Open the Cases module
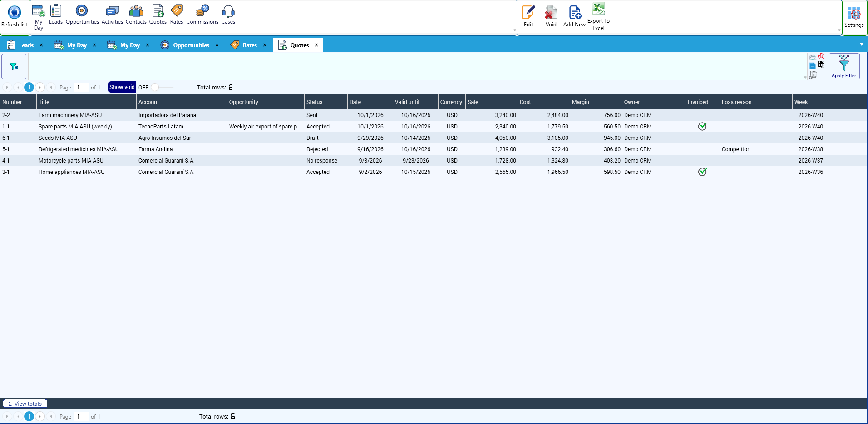This screenshot has height=424, width=868. pos(228,15)
